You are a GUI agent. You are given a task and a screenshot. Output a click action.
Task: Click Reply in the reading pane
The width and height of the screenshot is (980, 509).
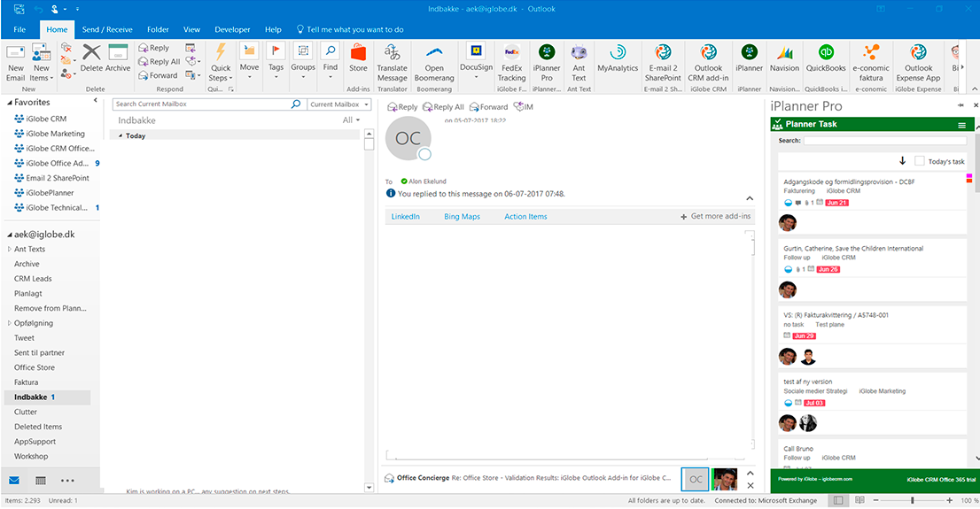pos(402,107)
